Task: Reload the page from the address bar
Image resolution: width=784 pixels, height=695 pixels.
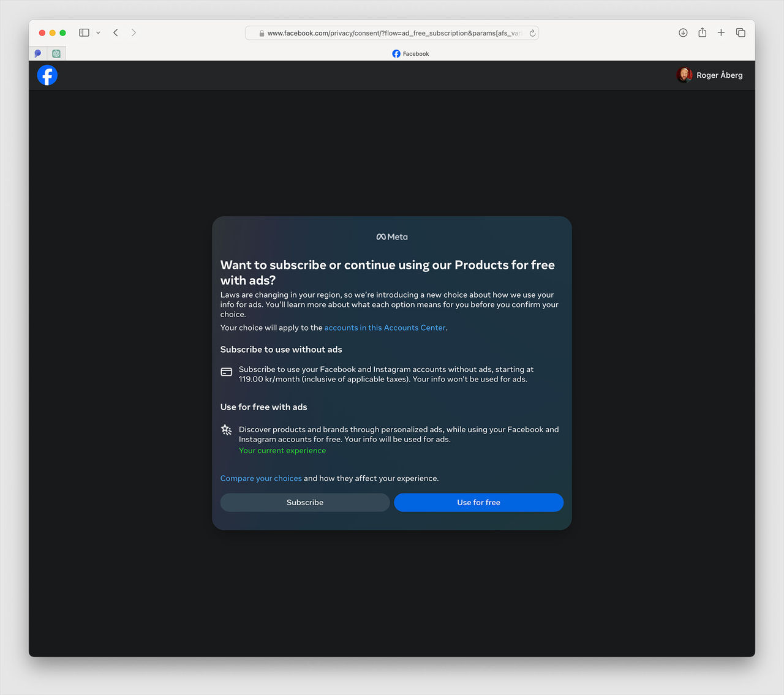Action: 532,33
